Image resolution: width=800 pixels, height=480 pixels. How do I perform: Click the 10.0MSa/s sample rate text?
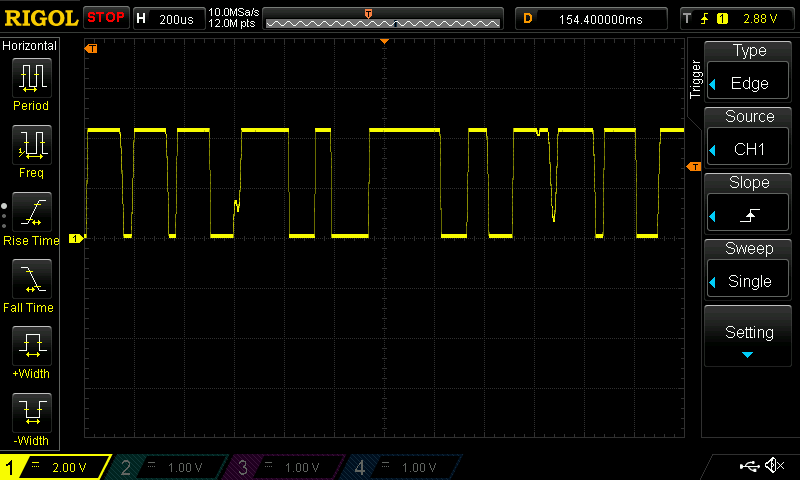point(234,12)
